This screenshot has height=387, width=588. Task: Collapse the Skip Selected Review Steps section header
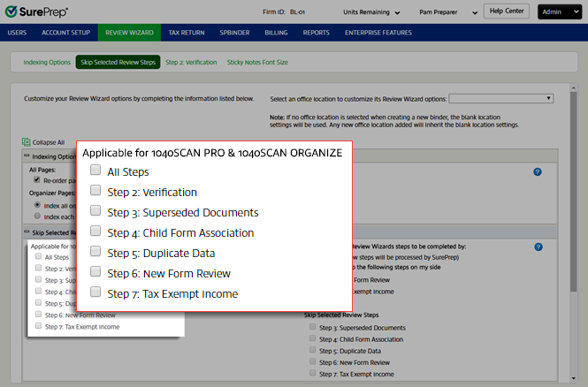click(x=27, y=231)
